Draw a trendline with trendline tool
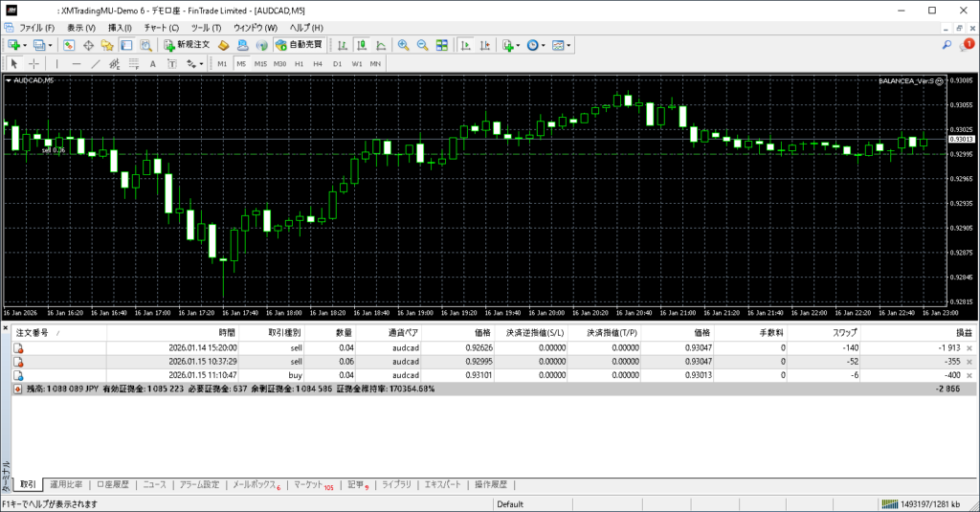This screenshot has height=512, width=980. 95,63
